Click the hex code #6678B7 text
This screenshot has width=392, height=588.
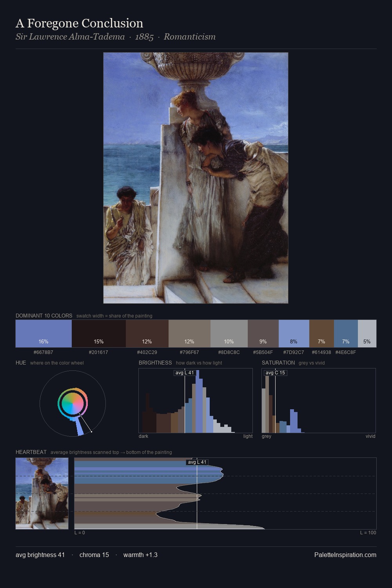tap(44, 352)
